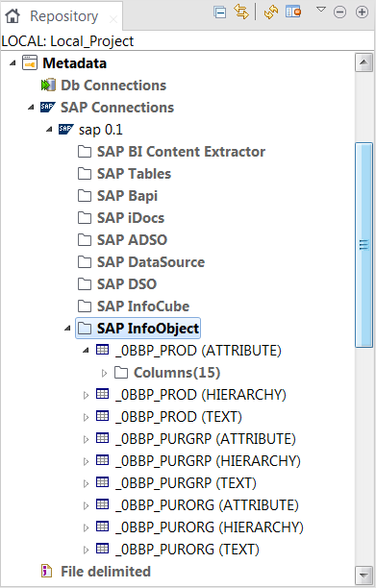Expand the _0BBP_PURORG (TEXT) node
Image resolution: width=376 pixels, height=588 pixels.
86,551
